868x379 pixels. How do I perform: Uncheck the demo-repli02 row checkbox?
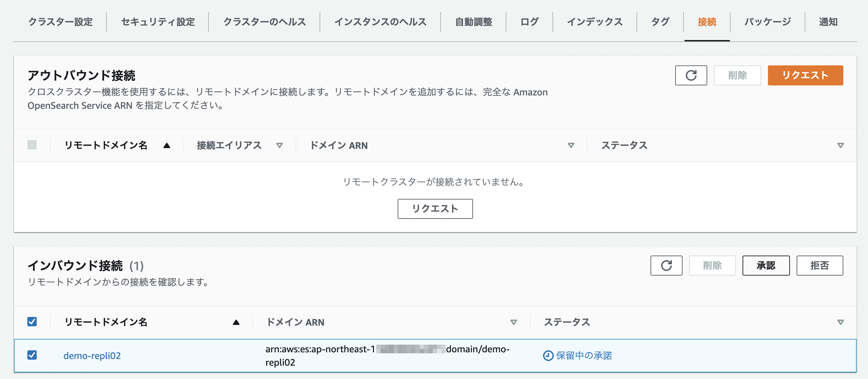32,355
